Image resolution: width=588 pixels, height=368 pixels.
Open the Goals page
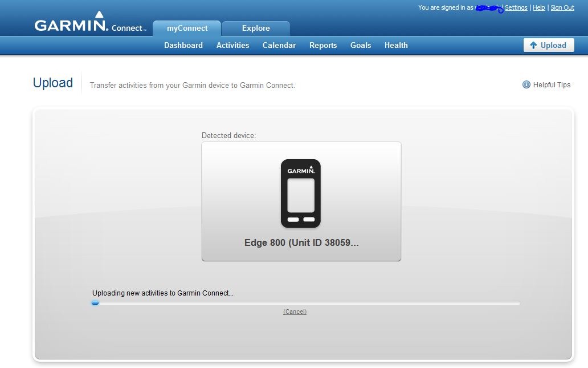pyautogui.click(x=360, y=45)
